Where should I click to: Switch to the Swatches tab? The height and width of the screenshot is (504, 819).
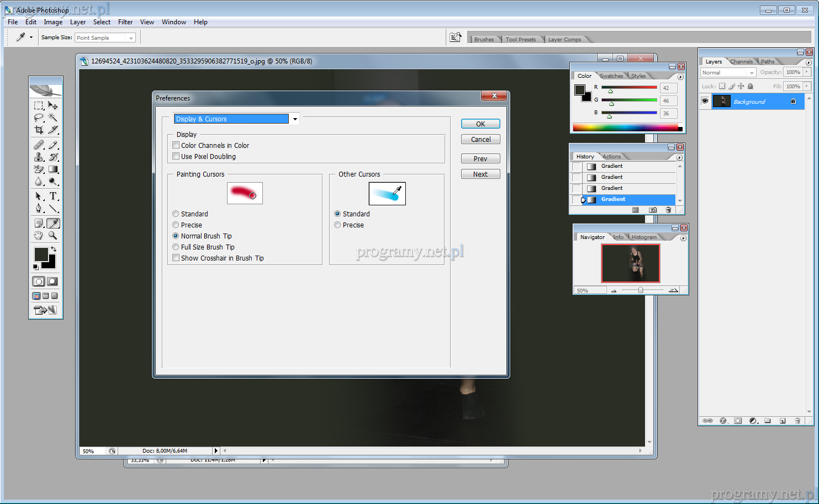coord(611,76)
